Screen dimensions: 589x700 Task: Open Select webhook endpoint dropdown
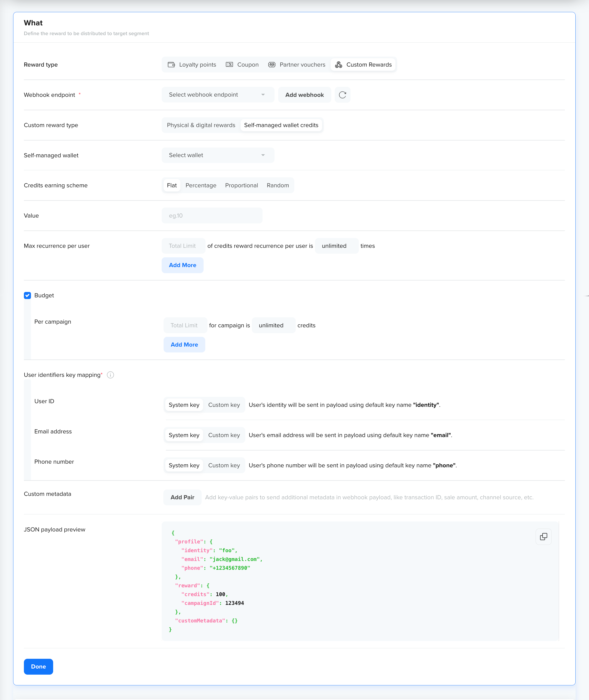click(217, 95)
